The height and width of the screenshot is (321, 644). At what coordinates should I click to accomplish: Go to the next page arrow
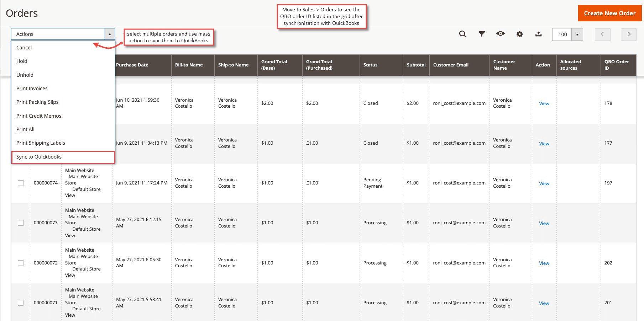(629, 34)
